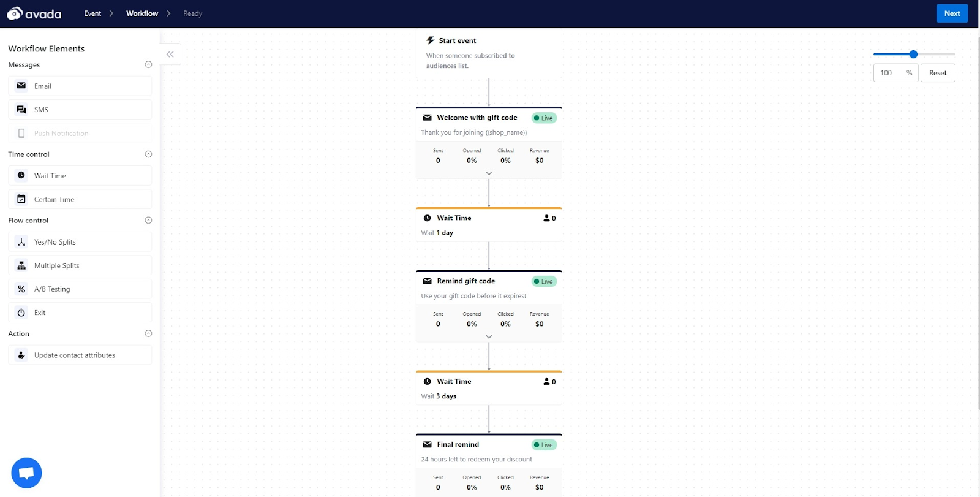
Task: Click the zoom slider handle
Action: [913, 55]
